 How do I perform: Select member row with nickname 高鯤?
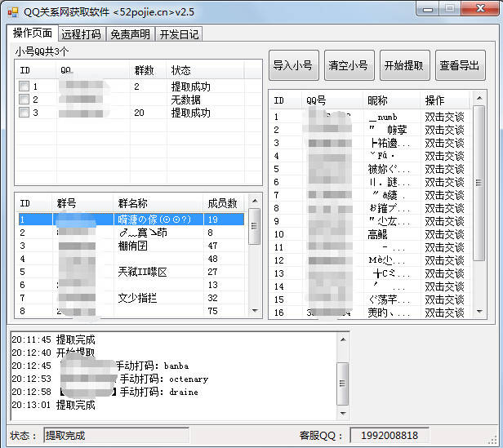372,234
